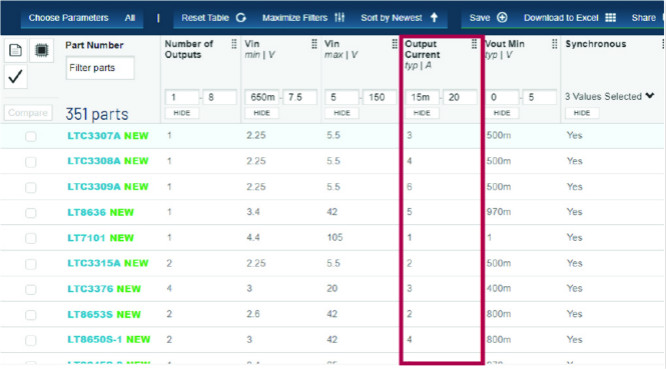
Task: Click the Sort by Newest arrow icon
Action: [434, 17]
